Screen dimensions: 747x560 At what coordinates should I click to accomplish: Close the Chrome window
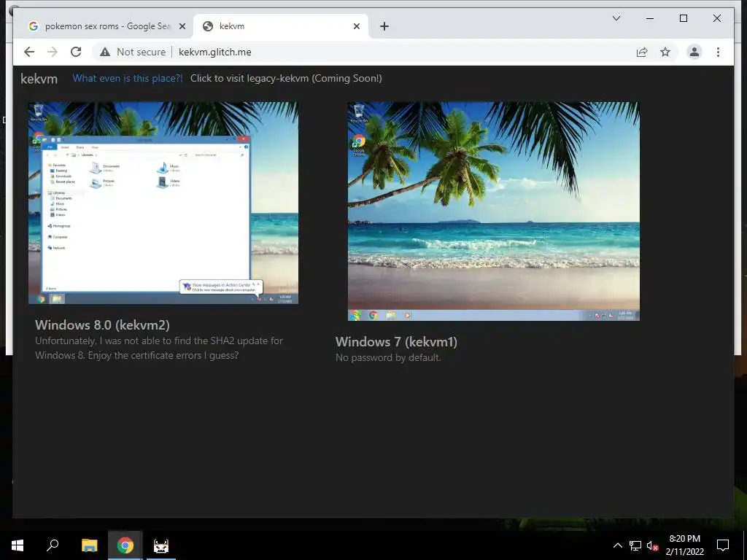716,18
